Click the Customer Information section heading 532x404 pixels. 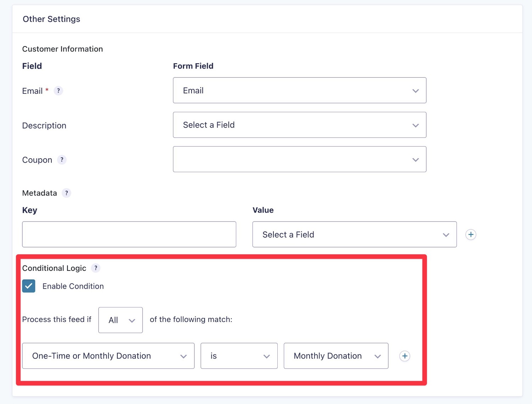[x=62, y=49]
